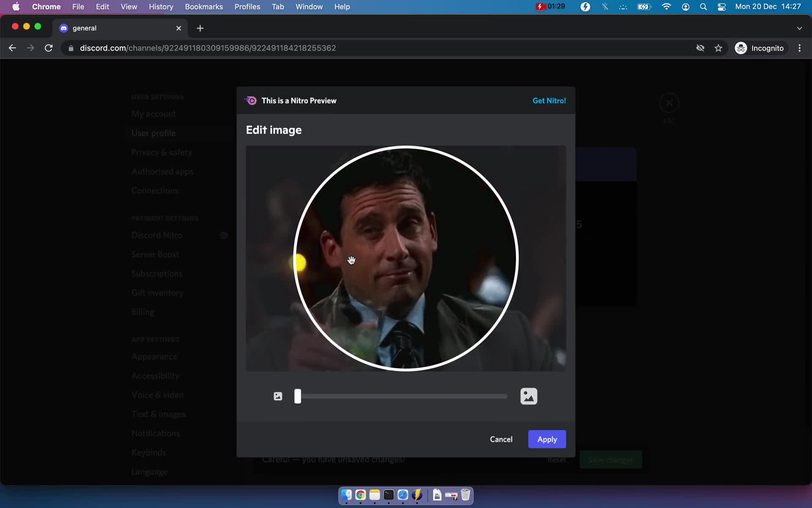Select Privacy and safety settings
Screen dimensions: 812x508
(x=162, y=152)
